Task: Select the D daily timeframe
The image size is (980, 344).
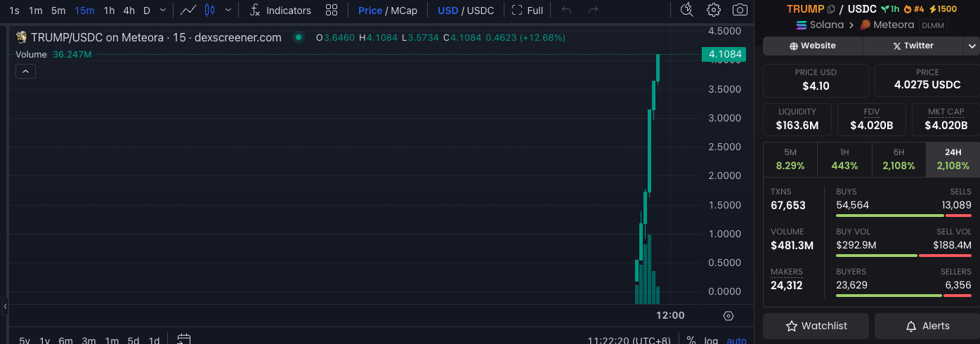Action: click(147, 11)
